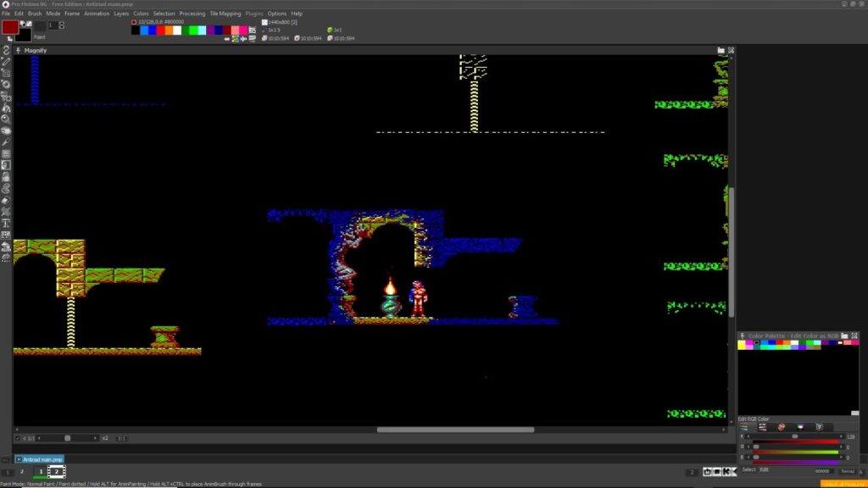Image resolution: width=868 pixels, height=488 pixels.
Task: Select the Text tool
Action: tap(6, 223)
